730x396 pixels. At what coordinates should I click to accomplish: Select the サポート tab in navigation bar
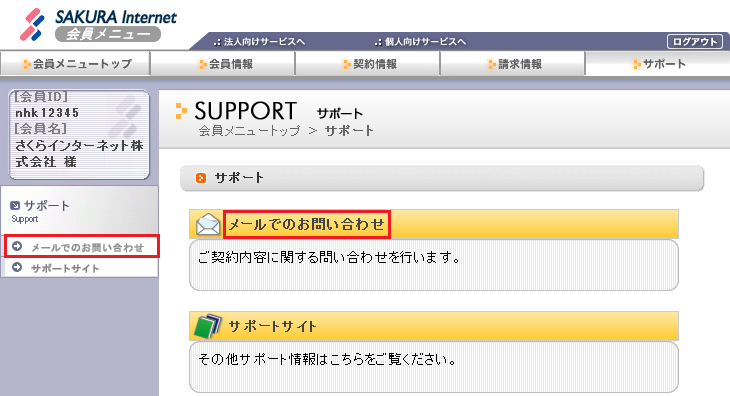[x=657, y=63]
